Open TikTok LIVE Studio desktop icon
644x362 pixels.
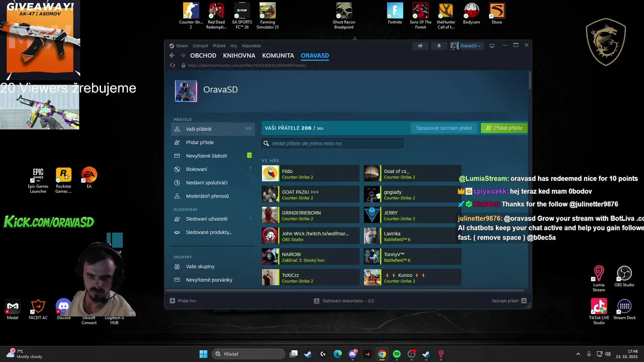tap(599, 312)
